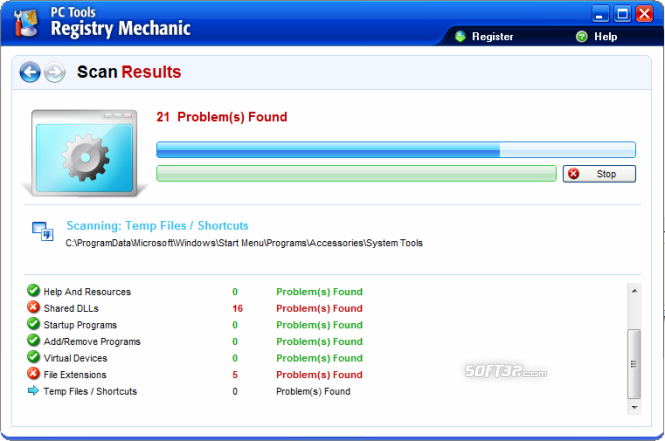
Task: Click green check icon for Help And Resources
Action: pyautogui.click(x=33, y=290)
